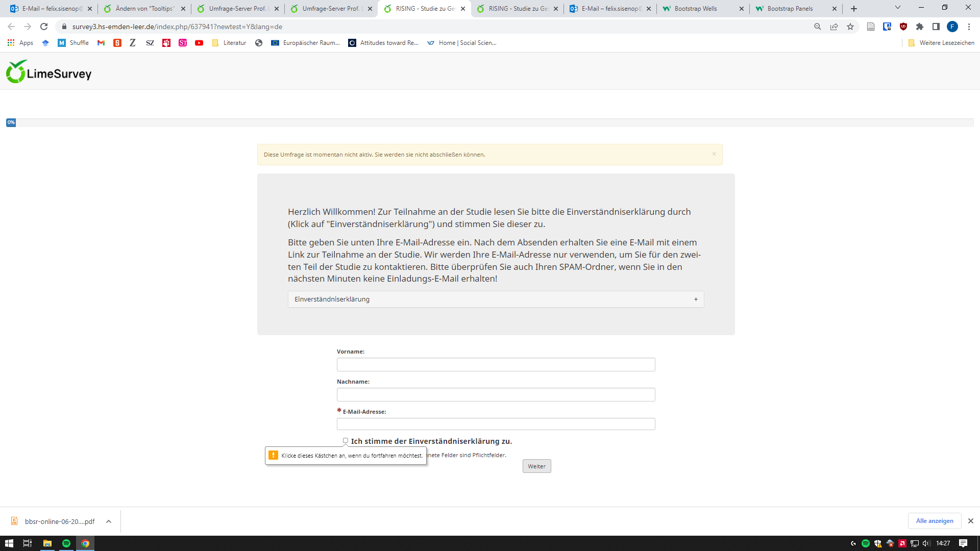Viewport: 980px width, 551px height.
Task: Open the share page icon
Action: pos(834,27)
